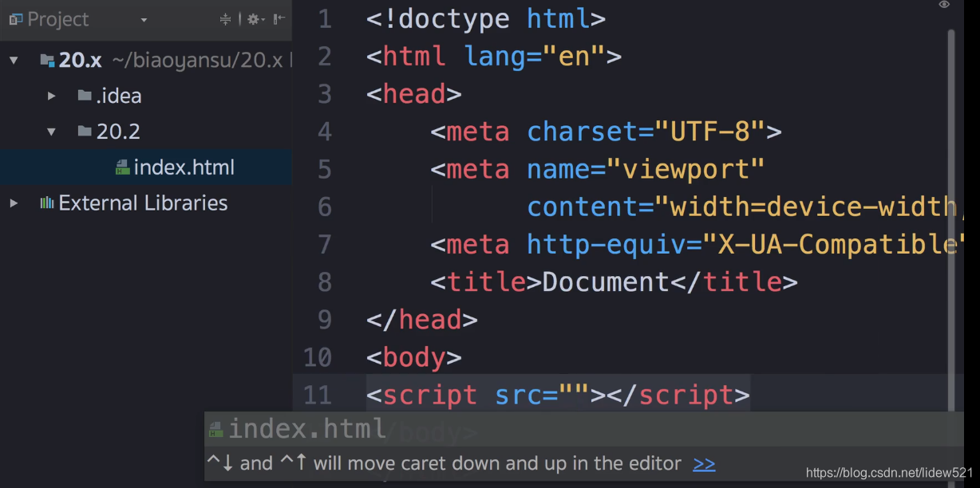
Task: Place caret inside the script src quotes
Action: pos(575,395)
